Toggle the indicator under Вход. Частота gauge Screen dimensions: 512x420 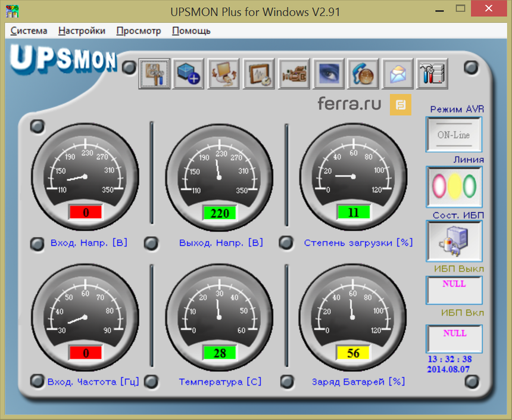[x=37, y=382]
